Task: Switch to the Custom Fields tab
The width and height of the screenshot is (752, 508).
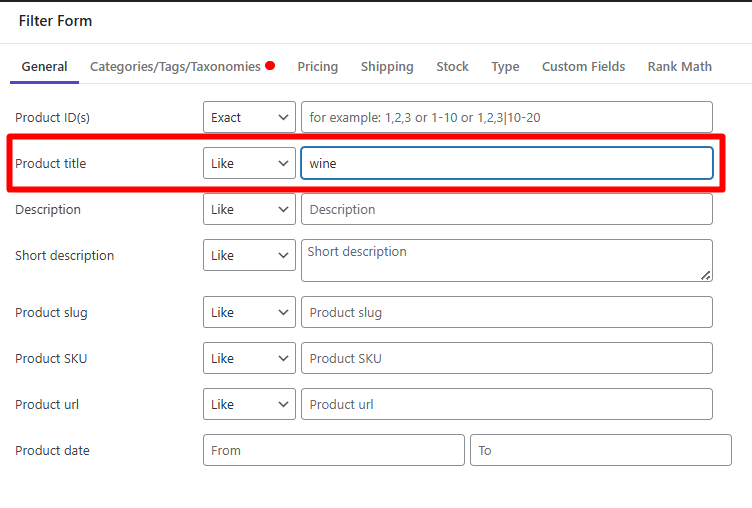Action: pyautogui.click(x=583, y=67)
